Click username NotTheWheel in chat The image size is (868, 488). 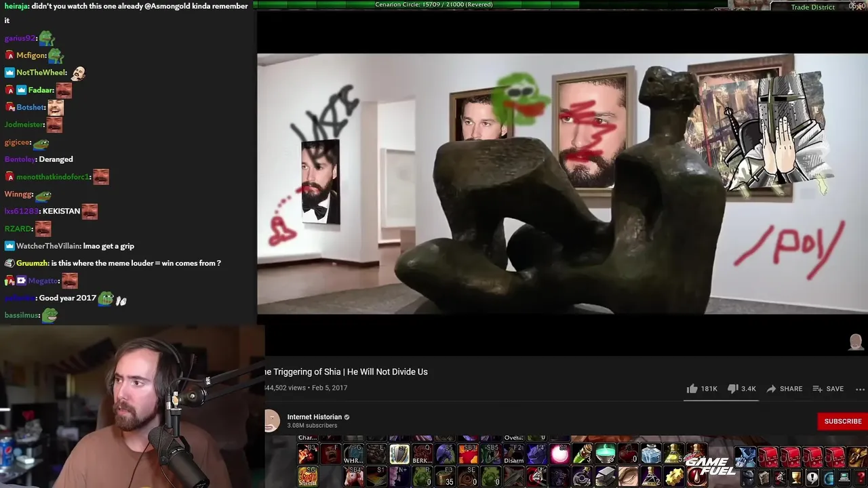click(41, 73)
